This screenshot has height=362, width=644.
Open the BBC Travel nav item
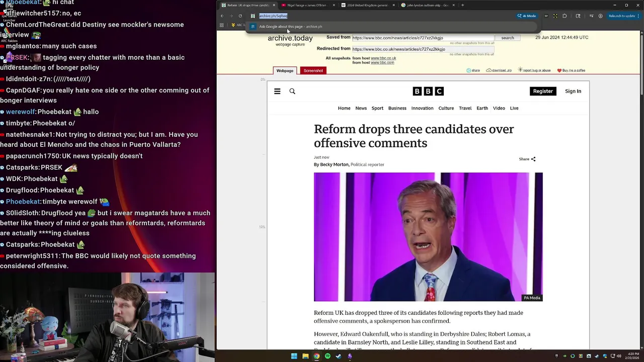point(465,108)
